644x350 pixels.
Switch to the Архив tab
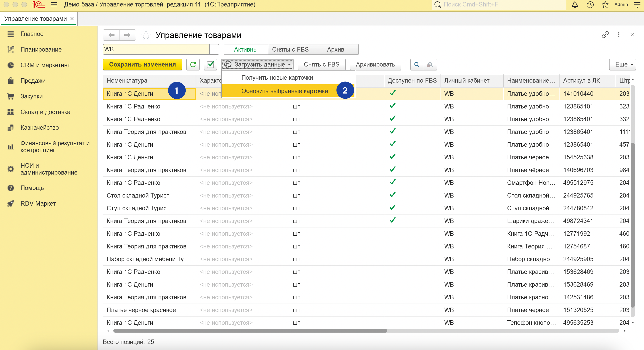(x=335, y=49)
